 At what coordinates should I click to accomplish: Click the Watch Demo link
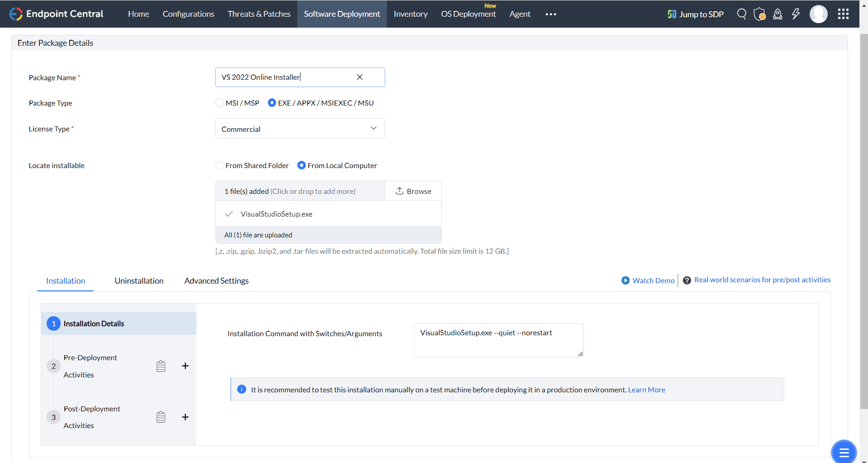653,280
